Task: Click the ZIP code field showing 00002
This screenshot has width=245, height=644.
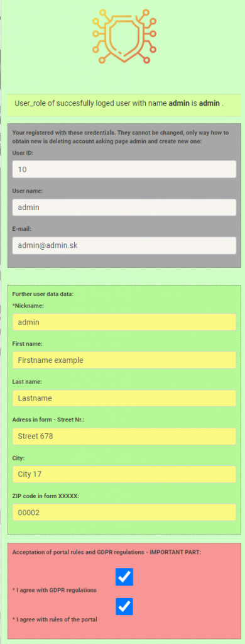Action: [x=124, y=512]
